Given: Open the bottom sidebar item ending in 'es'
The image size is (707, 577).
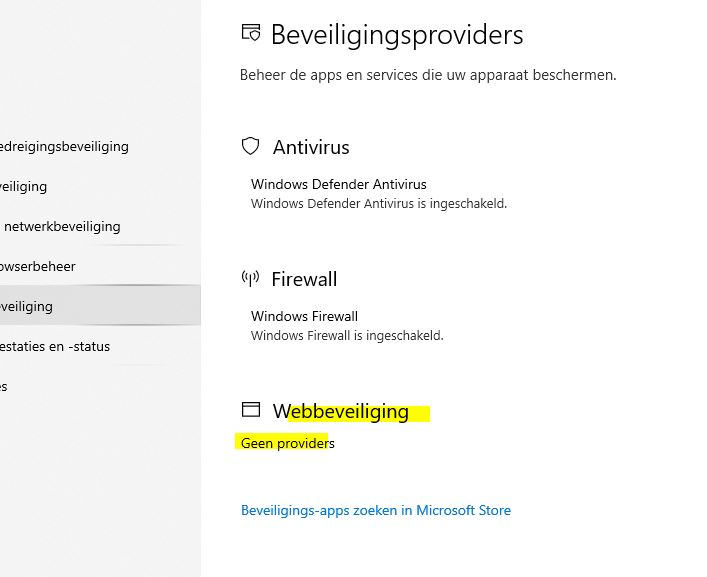Looking at the screenshot, I should coord(4,386).
